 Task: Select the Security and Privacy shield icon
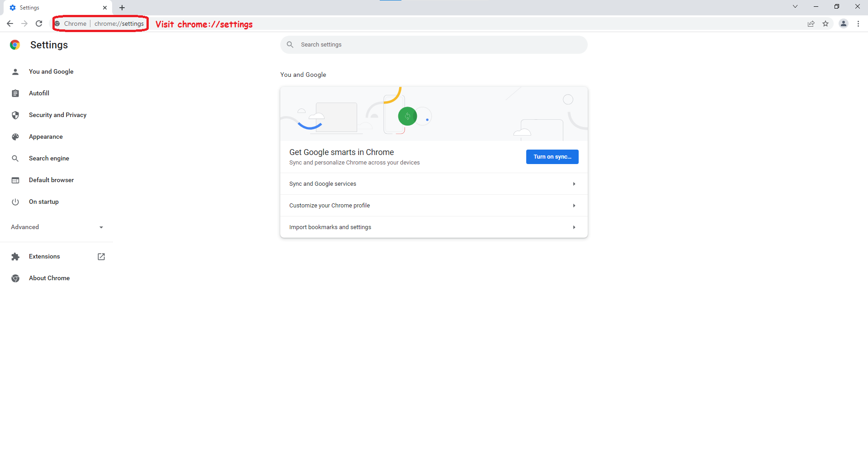[15, 115]
